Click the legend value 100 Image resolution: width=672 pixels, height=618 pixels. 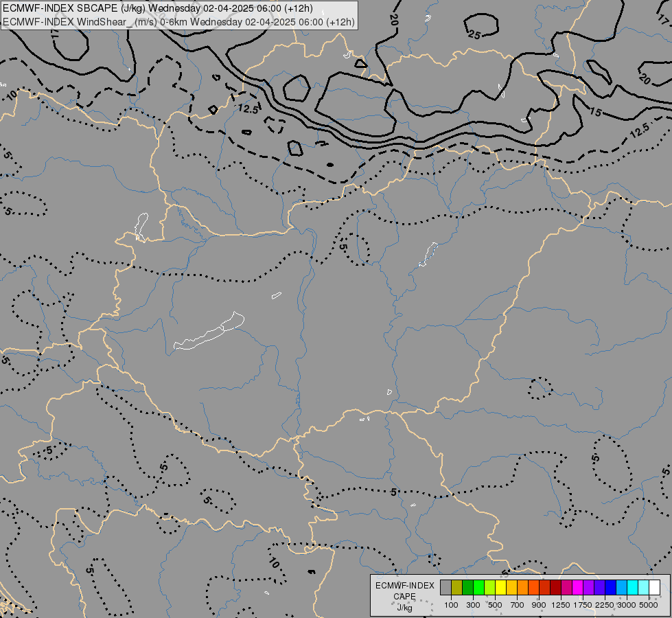(x=451, y=605)
